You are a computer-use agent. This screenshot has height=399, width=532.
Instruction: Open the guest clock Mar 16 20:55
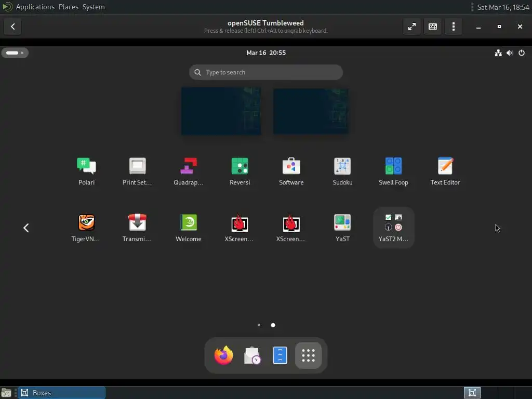click(x=266, y=52)
